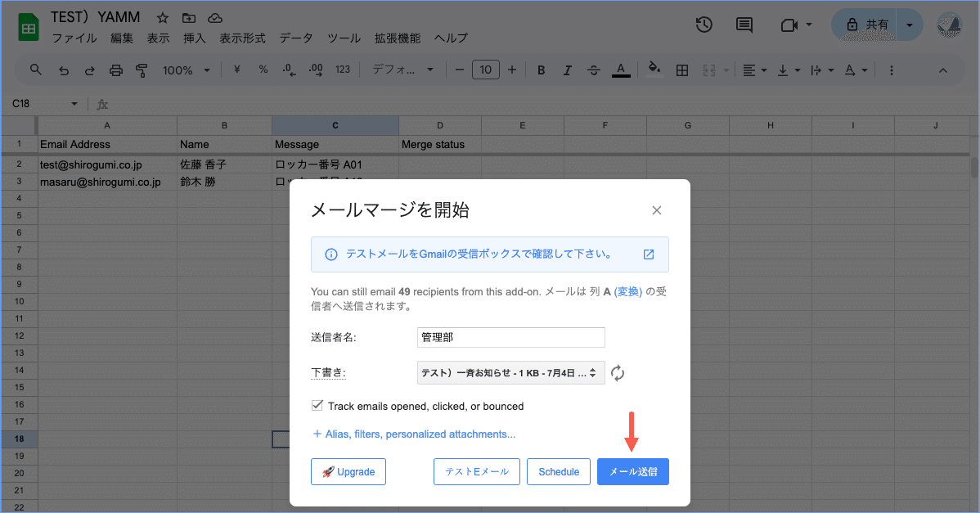Screen dimensions: 980x513
Task: Click the 共有 share button
Action: 865,25
